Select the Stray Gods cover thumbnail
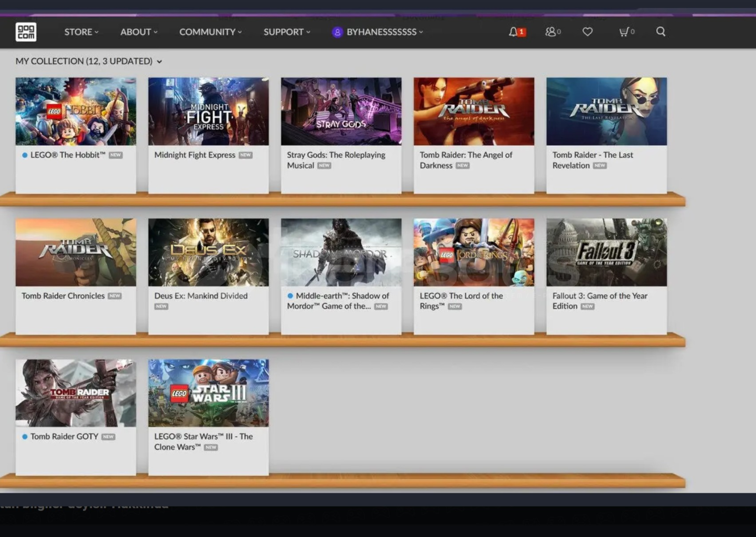Screen dimensions: 756x537 pos(341,111)
